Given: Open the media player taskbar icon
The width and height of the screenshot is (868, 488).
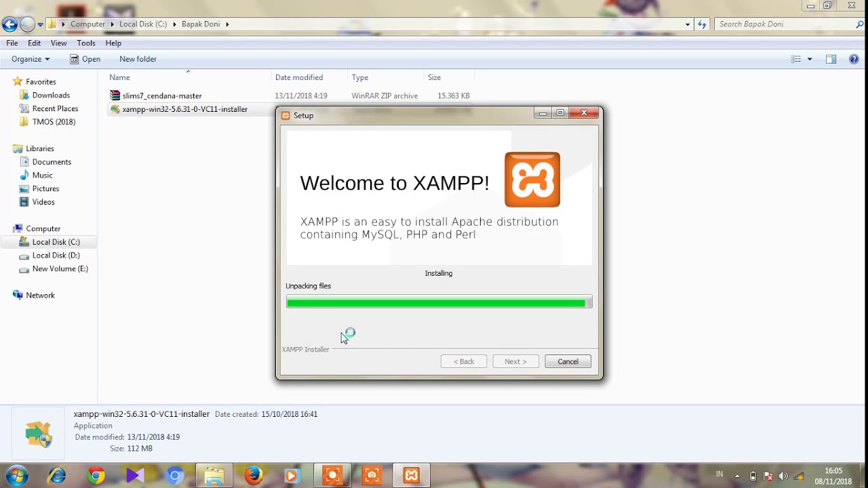Looking at the screenshot, I should pyautogui.click(x=292, y=476).
